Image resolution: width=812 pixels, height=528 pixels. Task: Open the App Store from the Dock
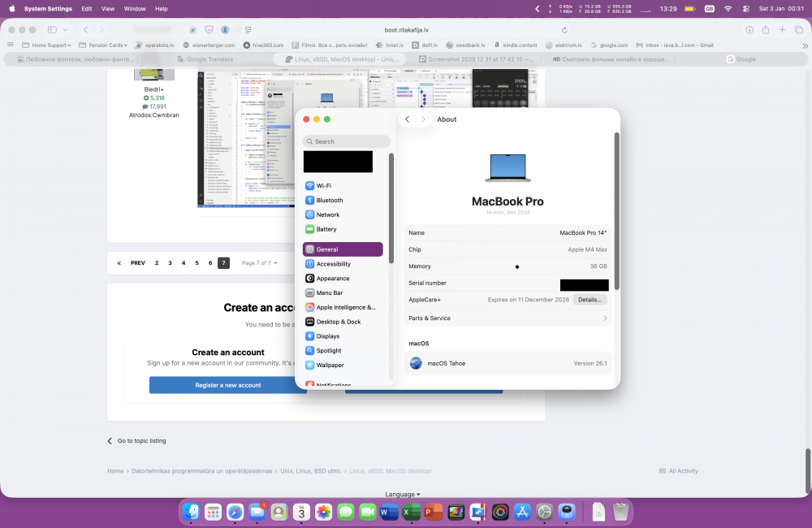tap(522, 512)
